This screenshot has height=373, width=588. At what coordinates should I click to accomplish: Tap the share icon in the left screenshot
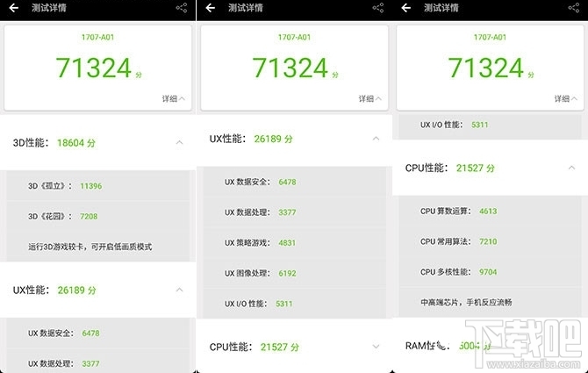[182, 8]
